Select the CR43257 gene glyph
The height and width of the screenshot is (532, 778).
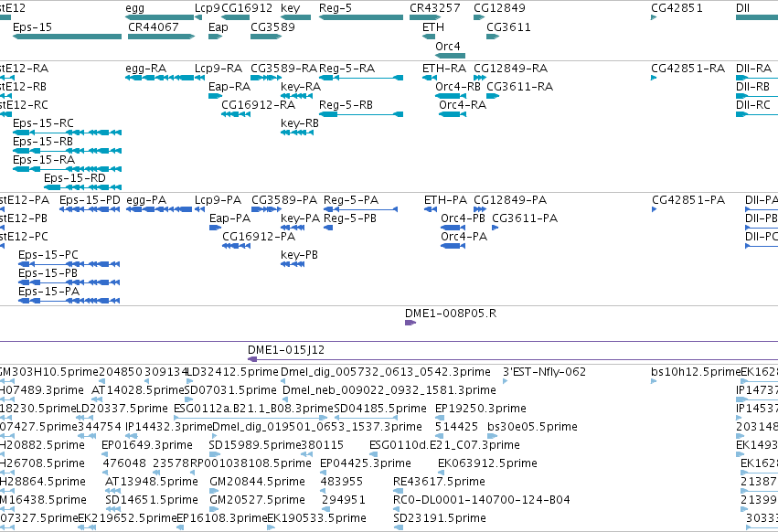coord(425,17)
